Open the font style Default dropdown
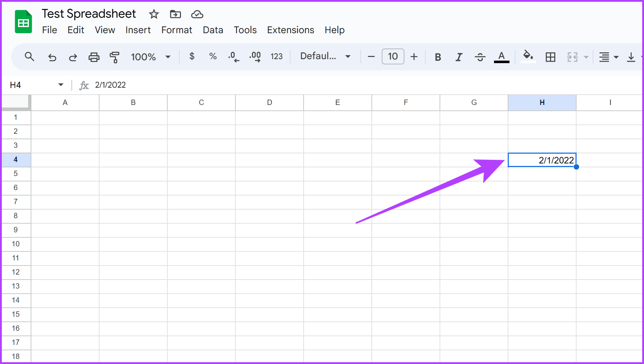Image resolution: width=644 pixels, height=364 pixels. click(324, 56)
